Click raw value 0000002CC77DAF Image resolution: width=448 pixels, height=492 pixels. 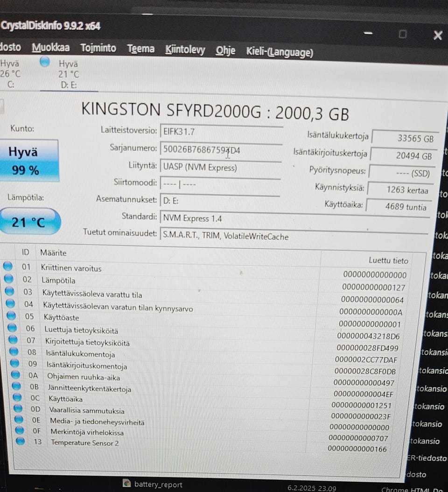coord(366,360)
